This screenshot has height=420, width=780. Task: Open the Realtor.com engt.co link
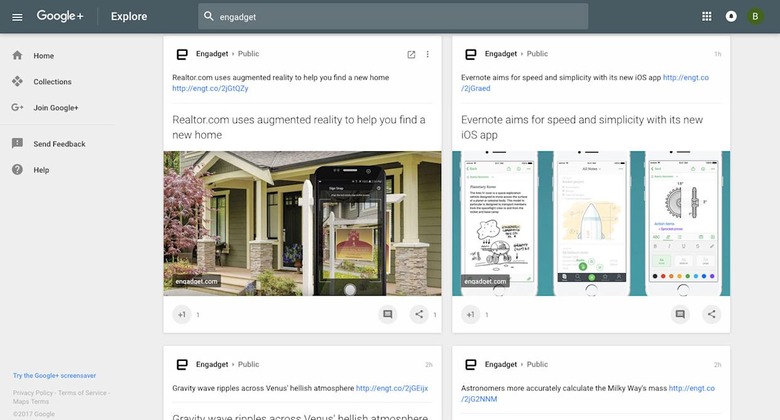(210, 88)
